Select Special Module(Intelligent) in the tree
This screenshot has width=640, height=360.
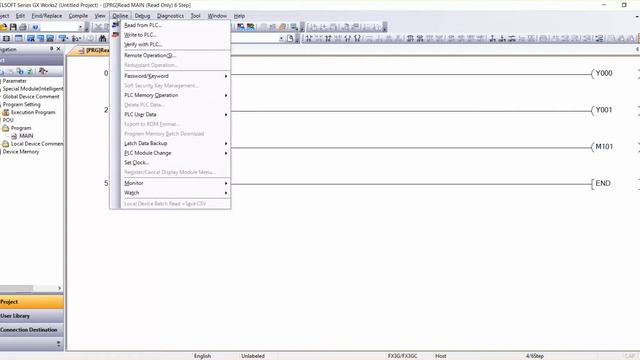[33, 89]
